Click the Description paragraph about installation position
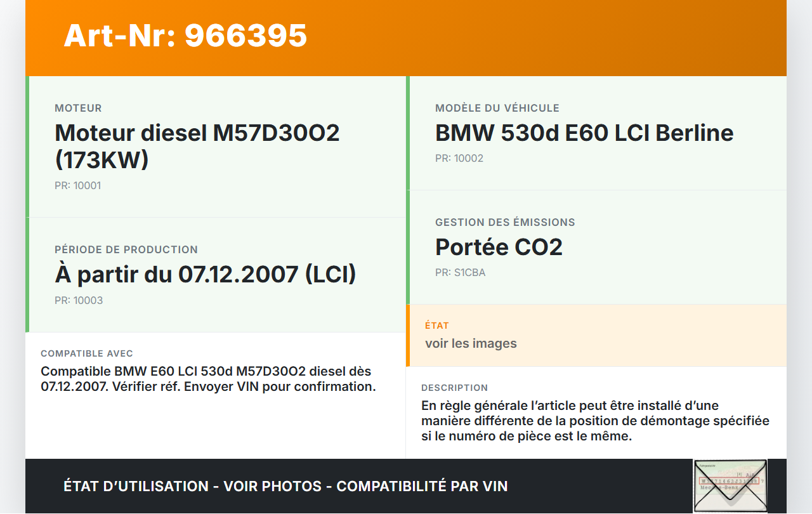 [595, 421]
